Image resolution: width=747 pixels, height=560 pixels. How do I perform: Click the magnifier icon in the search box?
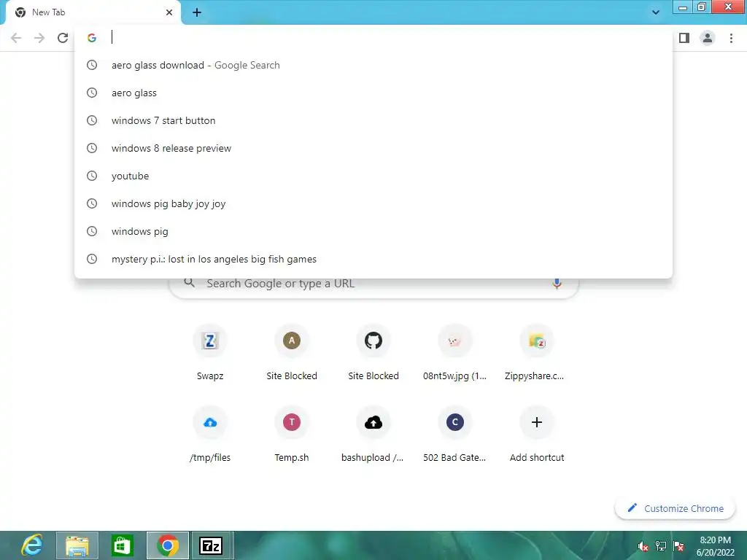tap(190, 283)
